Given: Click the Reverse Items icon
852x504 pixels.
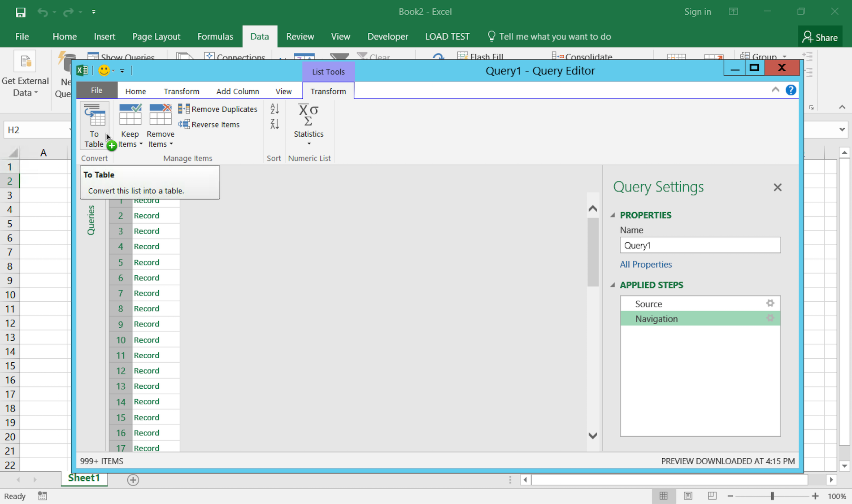Looking at the screenshot, I should click(x=183, y=125).
